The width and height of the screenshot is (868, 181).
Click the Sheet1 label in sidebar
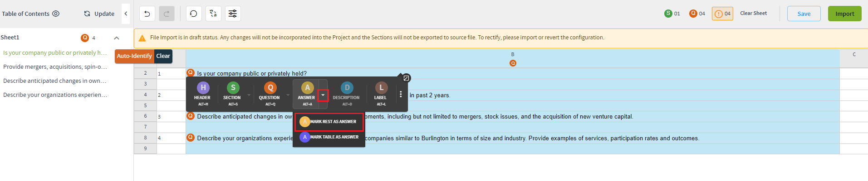(10, 38)
